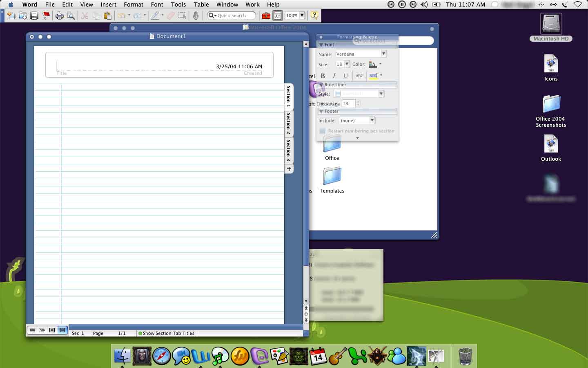
Task: Click the red Flag for Follow Up icon
Action: pyautogui.click(x=46, y=16)
